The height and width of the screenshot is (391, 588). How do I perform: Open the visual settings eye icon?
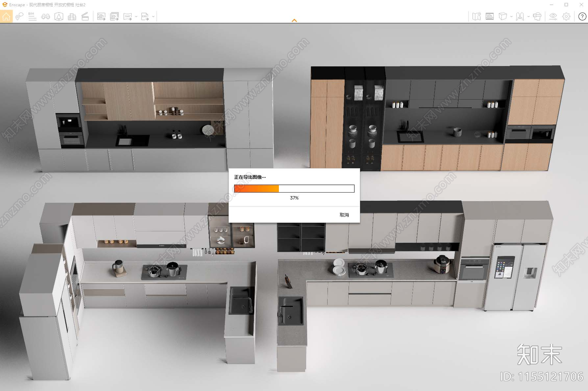[x=553, y=17]
